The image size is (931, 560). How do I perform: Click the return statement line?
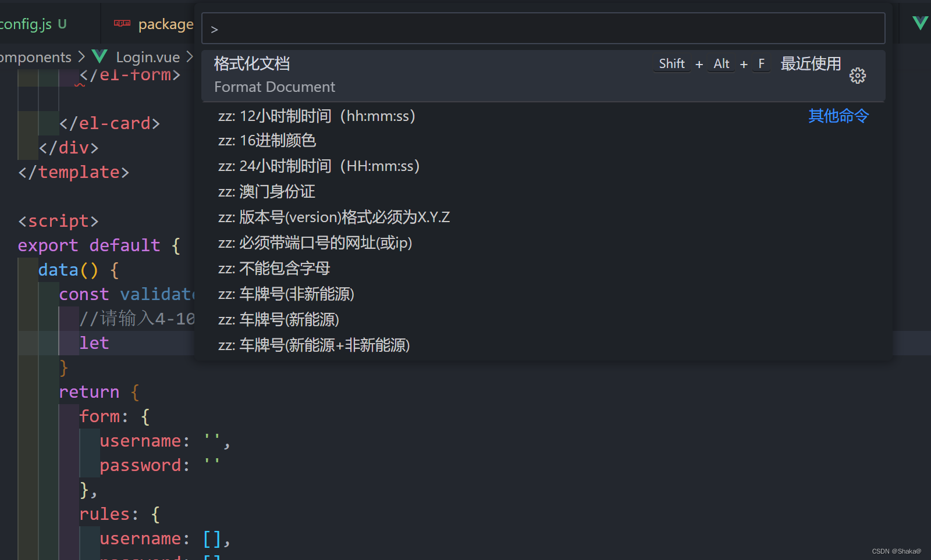pyautogui.click(x=99, y=392)
